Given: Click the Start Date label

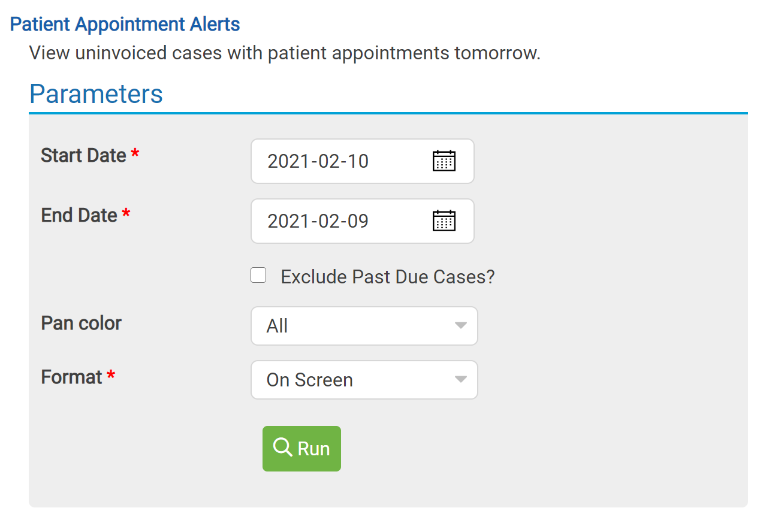Looking at the screenshot, I should [83, 155].
